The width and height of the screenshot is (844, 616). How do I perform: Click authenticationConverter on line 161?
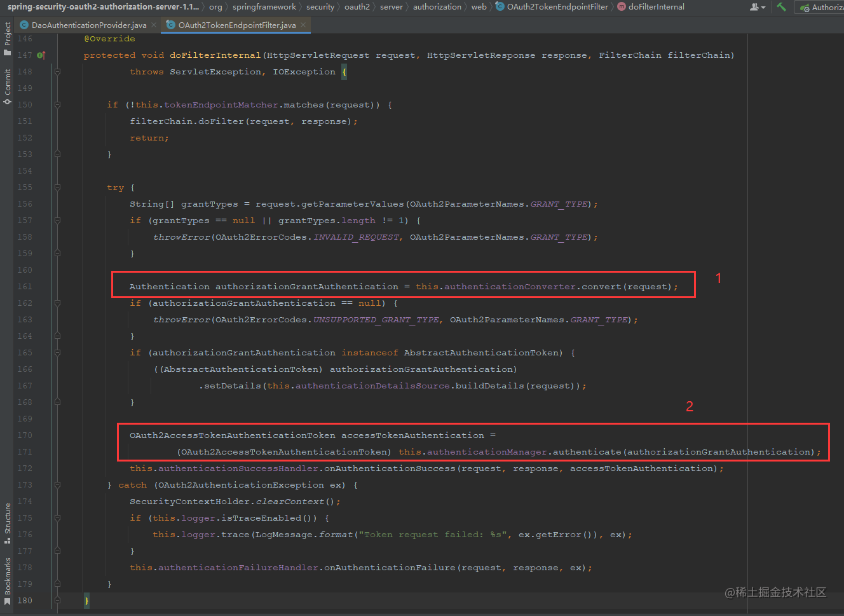510,287
